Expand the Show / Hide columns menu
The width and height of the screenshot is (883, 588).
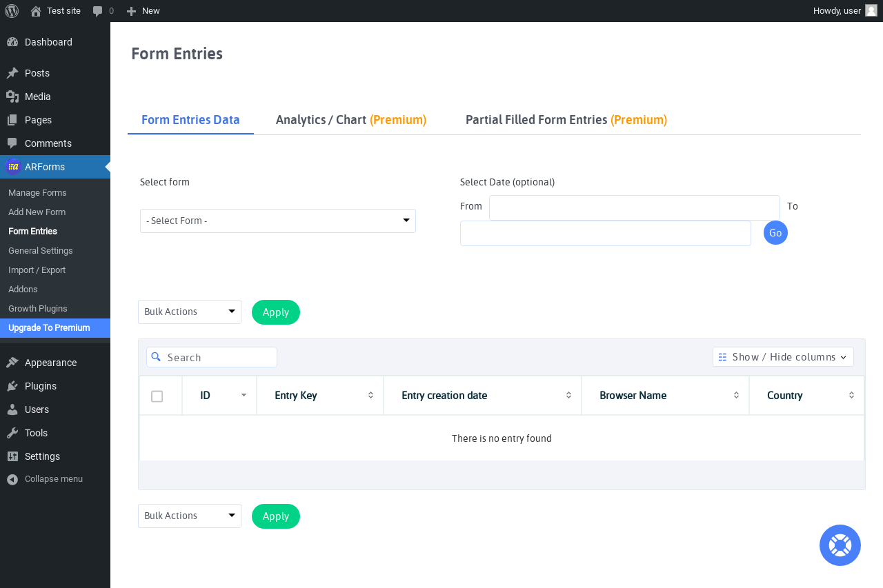(x=783, y=357)
